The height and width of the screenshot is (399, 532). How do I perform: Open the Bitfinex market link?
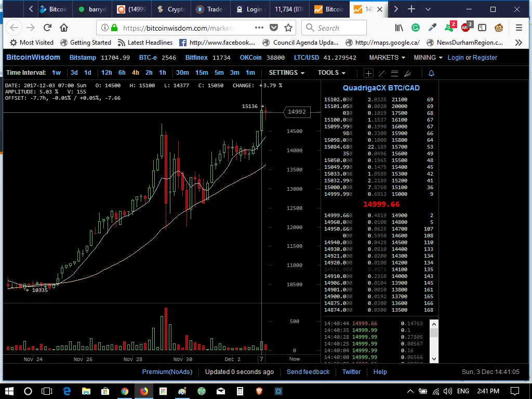(196, 58)
